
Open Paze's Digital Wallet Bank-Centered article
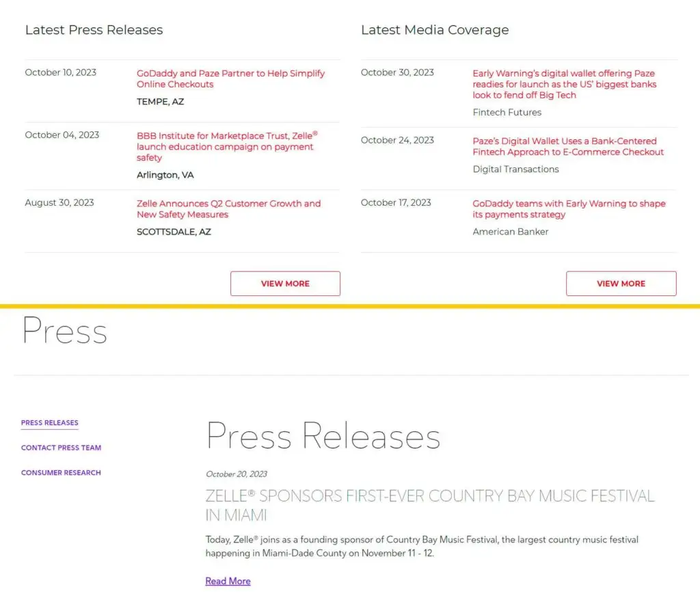click(x=568, y=146)
